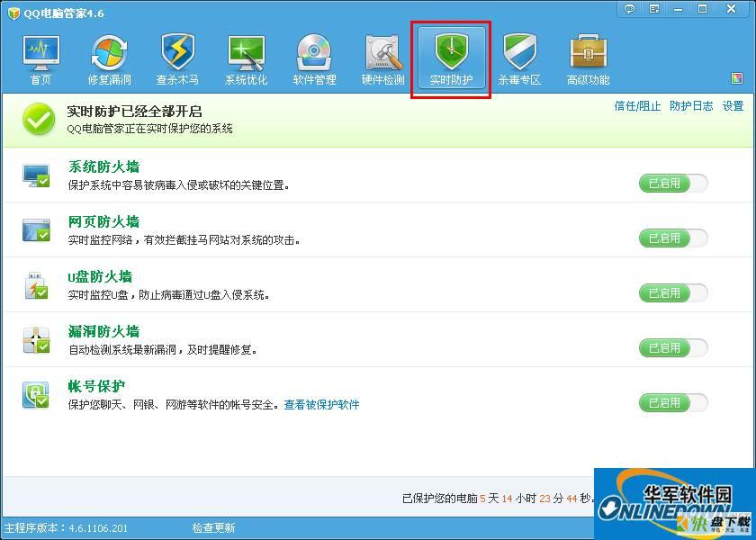Image resolution: width=756 pixels, height=540 pixels.
Task: Click the U盘防火墙 heading
Action: (x=99, y=277)
